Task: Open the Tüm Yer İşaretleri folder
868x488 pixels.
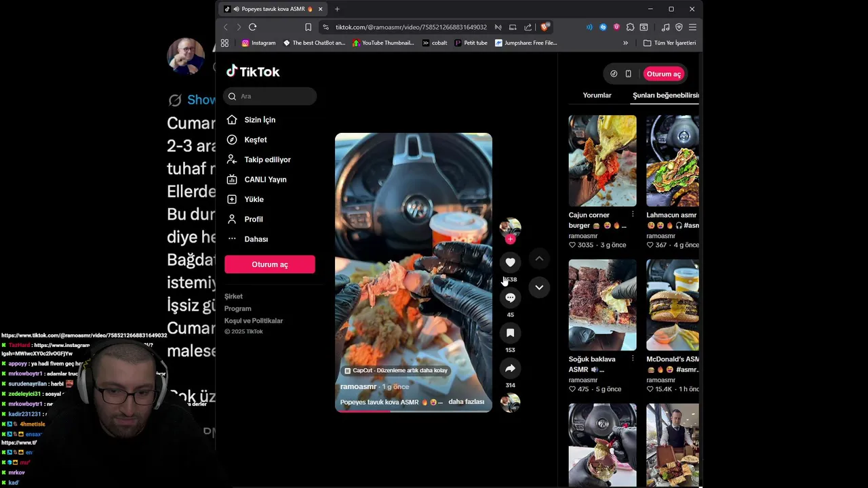Action: click(670, 43)
